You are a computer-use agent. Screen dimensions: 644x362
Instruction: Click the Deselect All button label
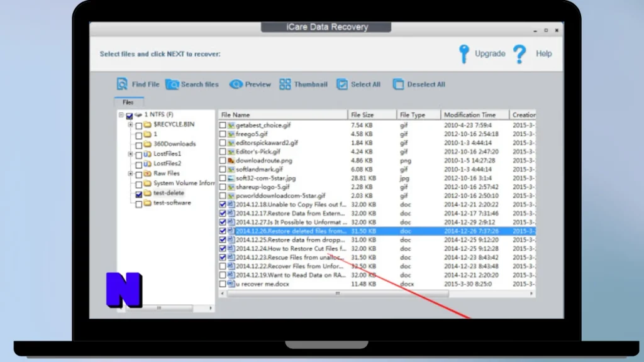pyautogui.click(x=426, y=84)
